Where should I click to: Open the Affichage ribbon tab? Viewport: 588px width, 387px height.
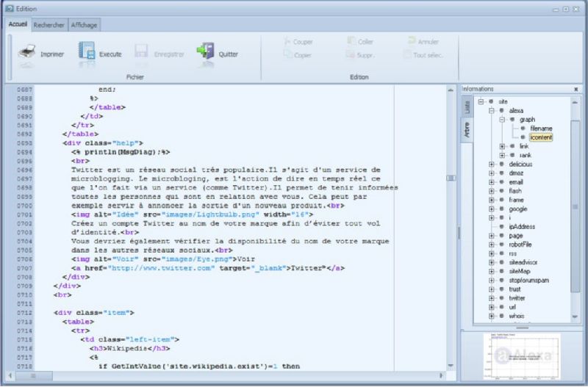(x=84, y=25)
